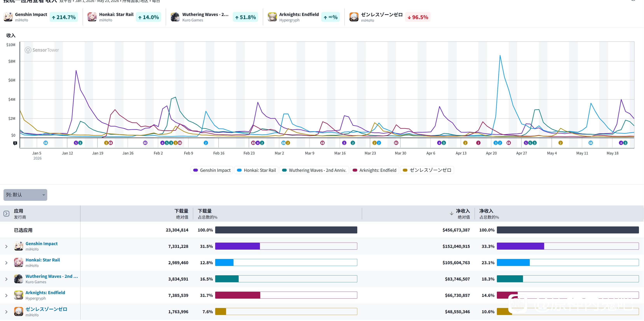Screen dimensions: 644x321
Task: Click the gold 2 event marker near Apr 13
Action: (x=465, y=143)
